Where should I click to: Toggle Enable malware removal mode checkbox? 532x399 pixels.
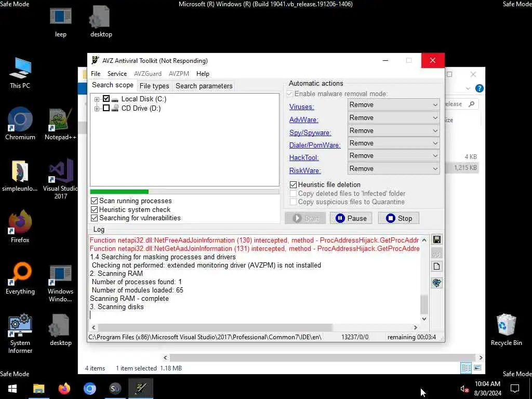click(x=290, y=94)
